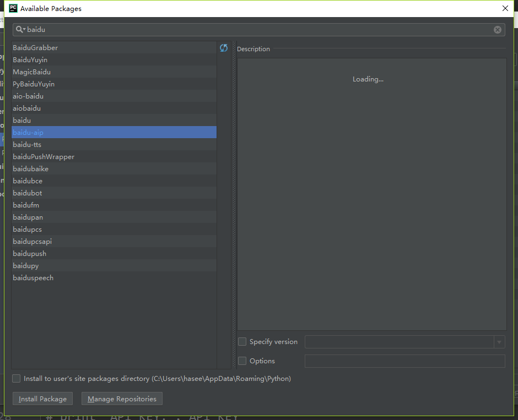
Task: Click the reload packages list icon
Action: pos(224,48)
